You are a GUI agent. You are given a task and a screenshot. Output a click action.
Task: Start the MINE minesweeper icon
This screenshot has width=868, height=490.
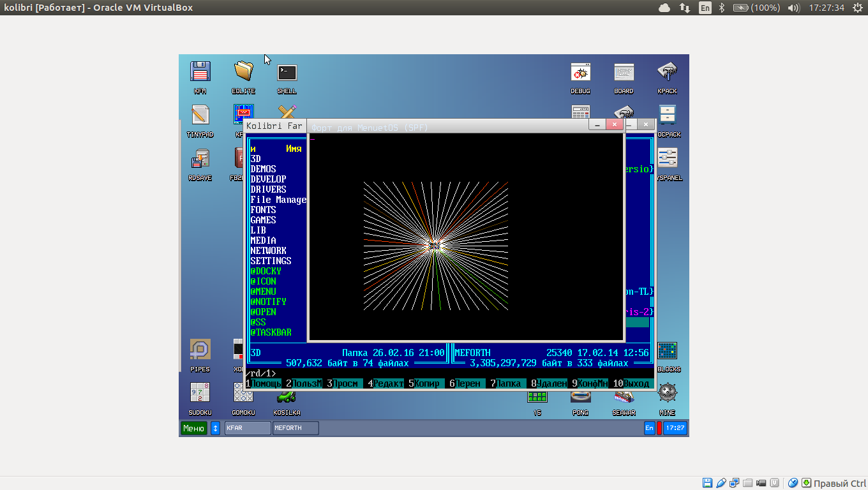(667, 393)
